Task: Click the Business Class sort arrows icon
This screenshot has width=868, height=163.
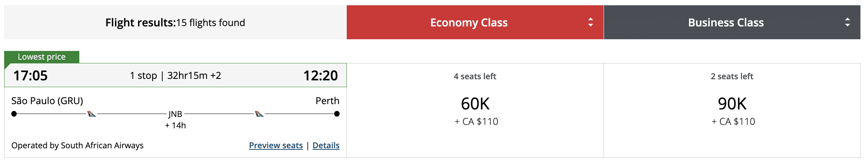Action: tap(847, 22)
